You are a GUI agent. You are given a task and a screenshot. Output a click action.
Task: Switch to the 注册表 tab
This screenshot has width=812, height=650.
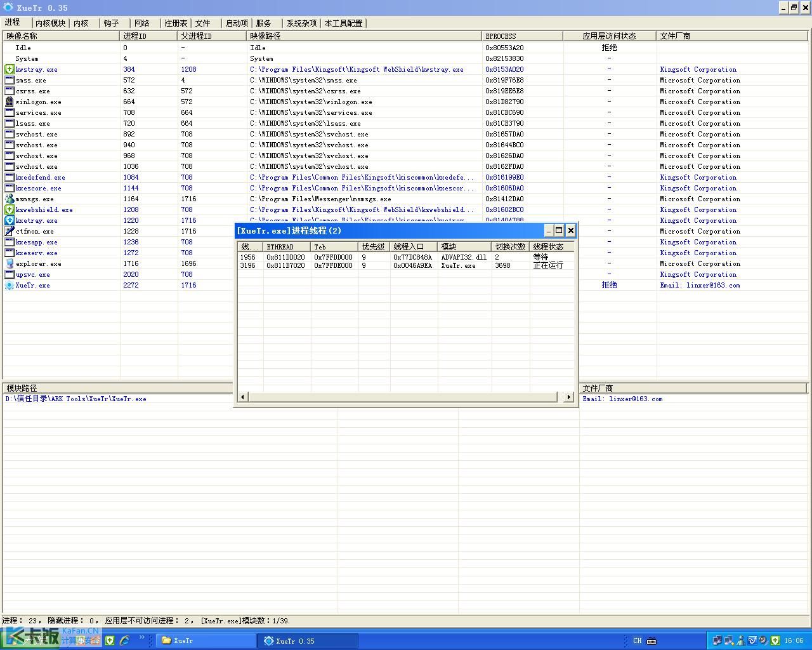pos(176,23)
